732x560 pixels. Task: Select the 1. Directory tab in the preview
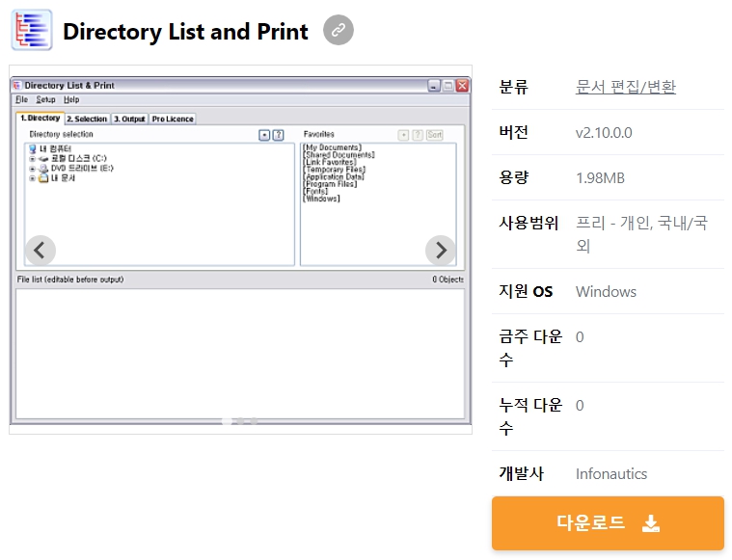click(40, 118)
